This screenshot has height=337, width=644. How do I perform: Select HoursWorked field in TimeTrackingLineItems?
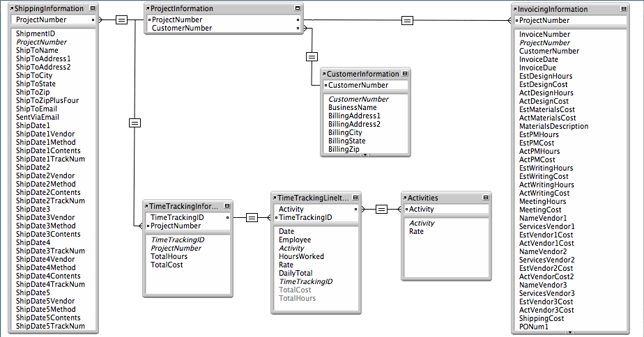(301, 256)
